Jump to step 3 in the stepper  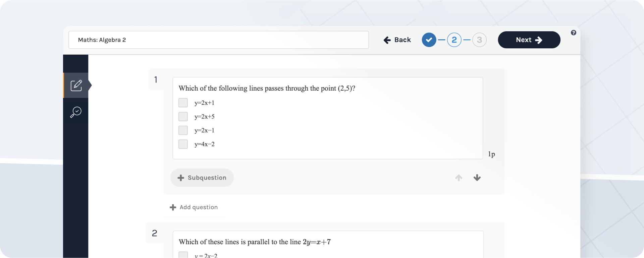pyautogui.click(x=479, y=40)
